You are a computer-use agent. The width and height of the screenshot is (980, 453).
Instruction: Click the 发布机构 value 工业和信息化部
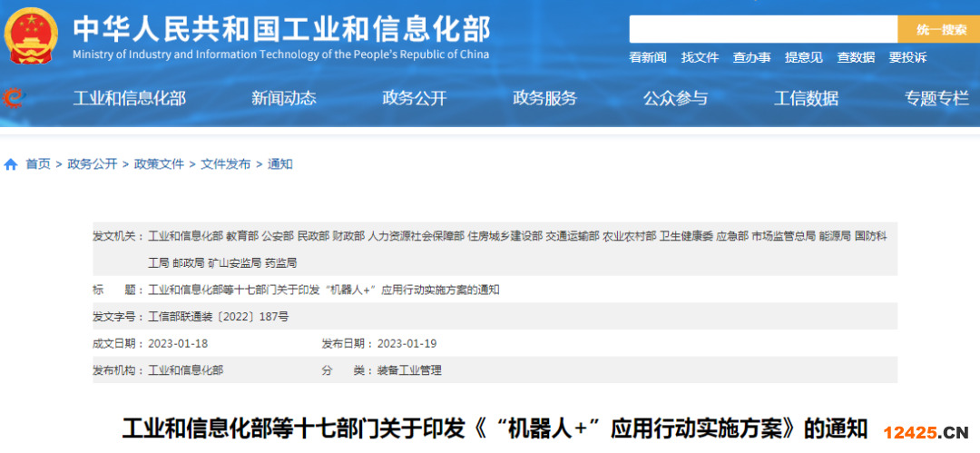point(186,370)
